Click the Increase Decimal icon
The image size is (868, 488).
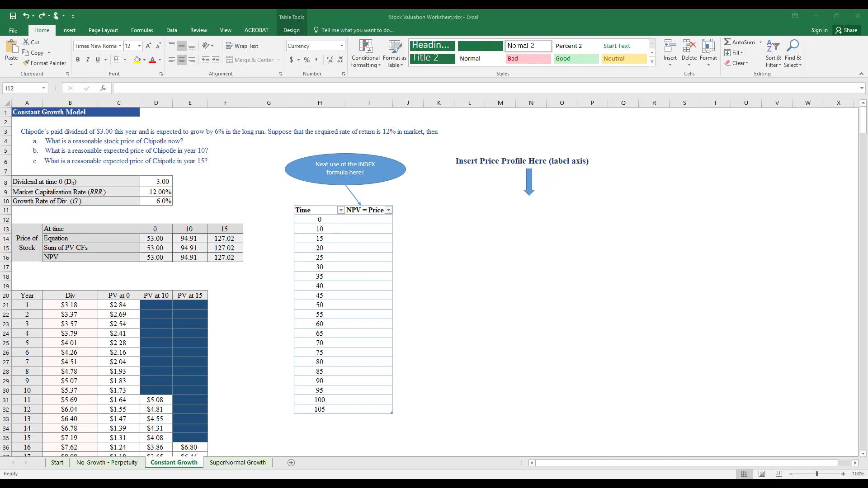click(x=330, y=60)
